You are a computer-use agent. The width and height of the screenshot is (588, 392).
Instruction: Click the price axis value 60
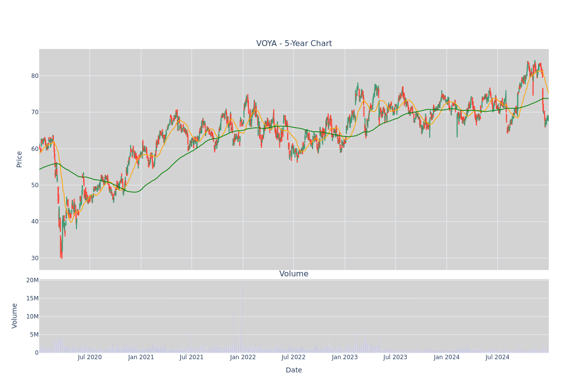coord(35,149)
